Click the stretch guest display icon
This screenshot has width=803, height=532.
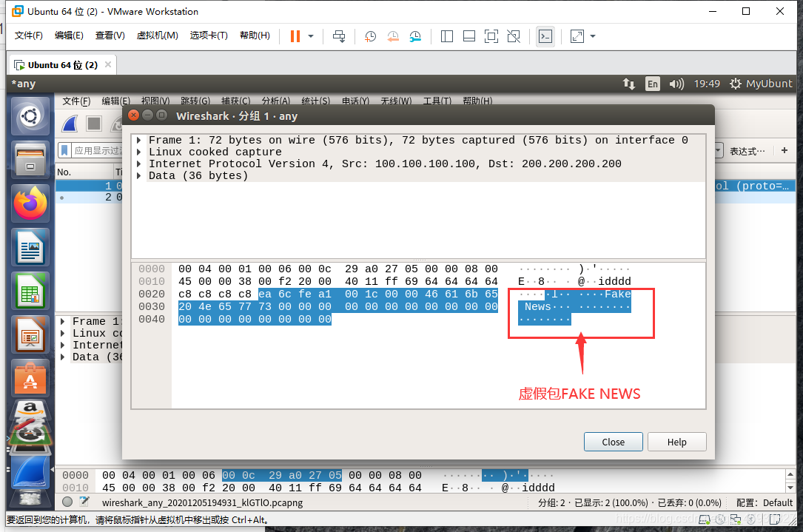click(x=577, y=36)
